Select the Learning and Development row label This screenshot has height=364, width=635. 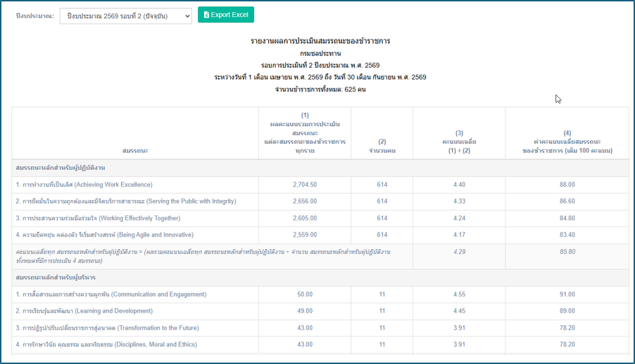pyautogui.click(x=84, y=311)
